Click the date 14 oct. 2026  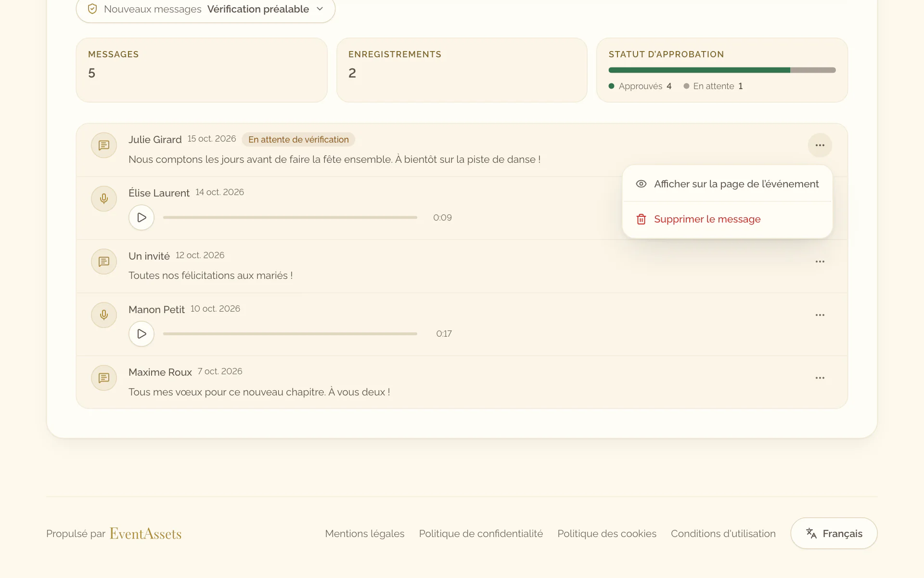[x=219, y=192]
